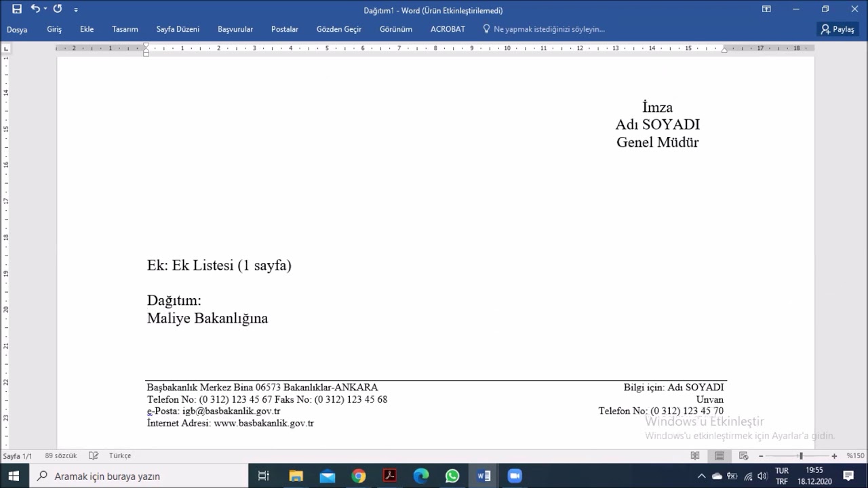Open the Ekle ribbon tab
The image size is (868, 488).
click(x=87, y=29)
